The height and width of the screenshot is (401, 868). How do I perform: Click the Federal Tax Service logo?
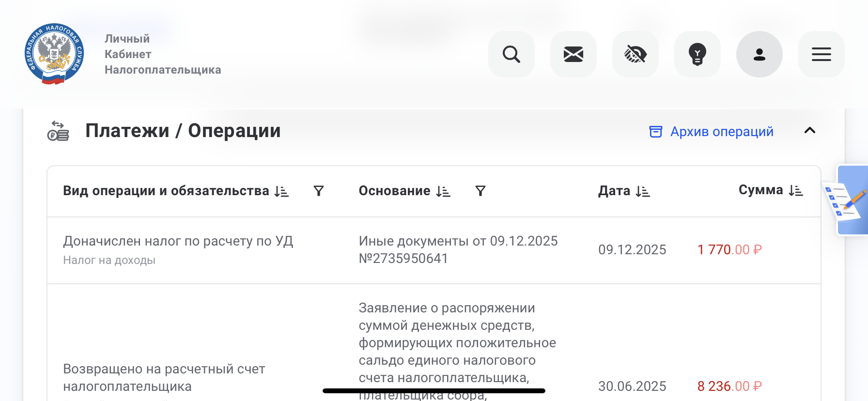(54, 54)
